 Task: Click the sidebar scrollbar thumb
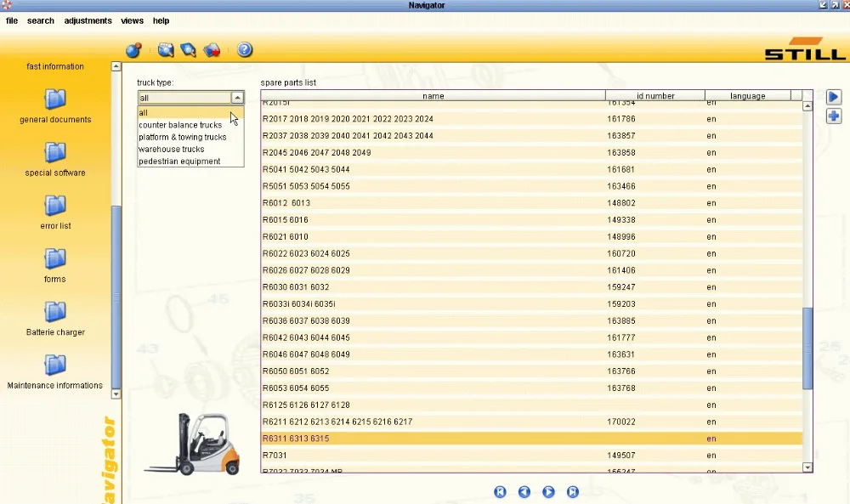click(116, 297)
